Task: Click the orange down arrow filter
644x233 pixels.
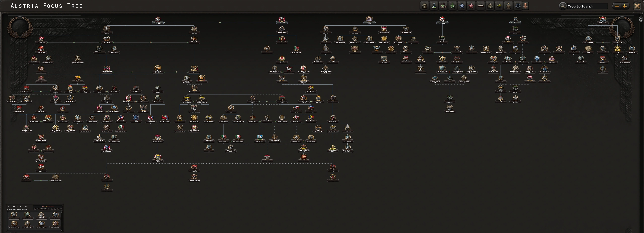Action: (525, 6)
